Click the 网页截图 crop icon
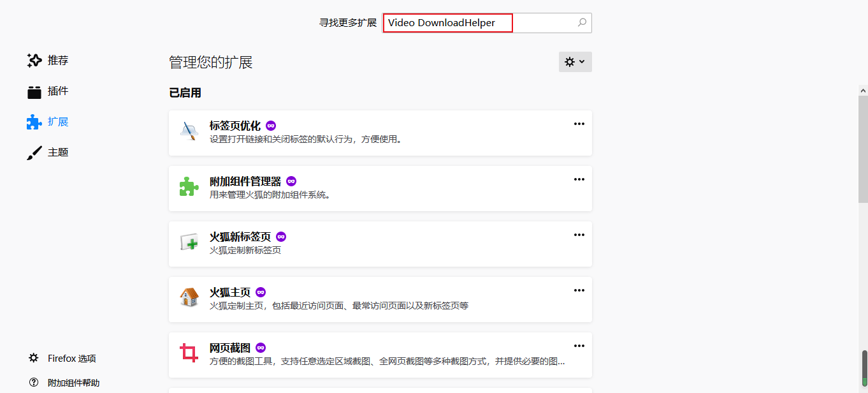This screenshot has height=393, width=868. [189, 354]
